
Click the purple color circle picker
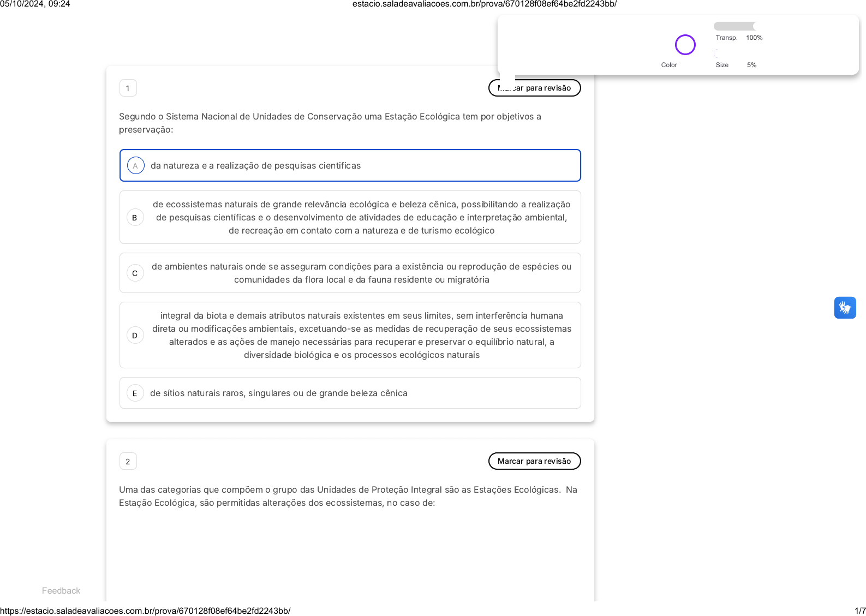tap(685, 45)
